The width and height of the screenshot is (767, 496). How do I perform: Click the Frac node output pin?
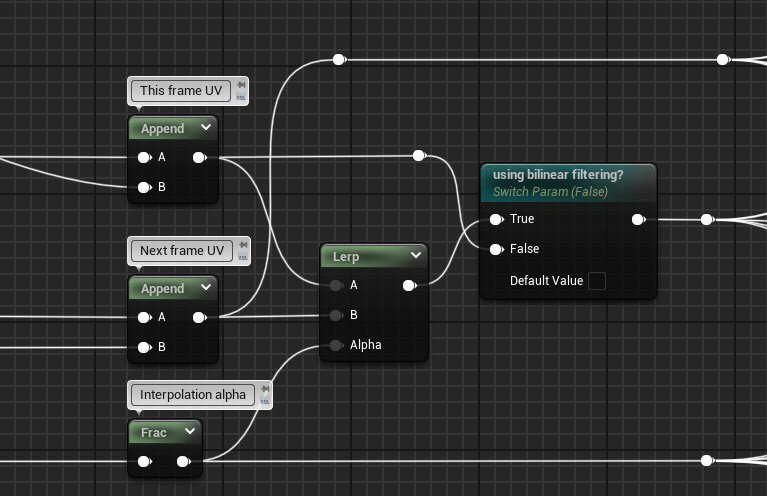[183, 461]
